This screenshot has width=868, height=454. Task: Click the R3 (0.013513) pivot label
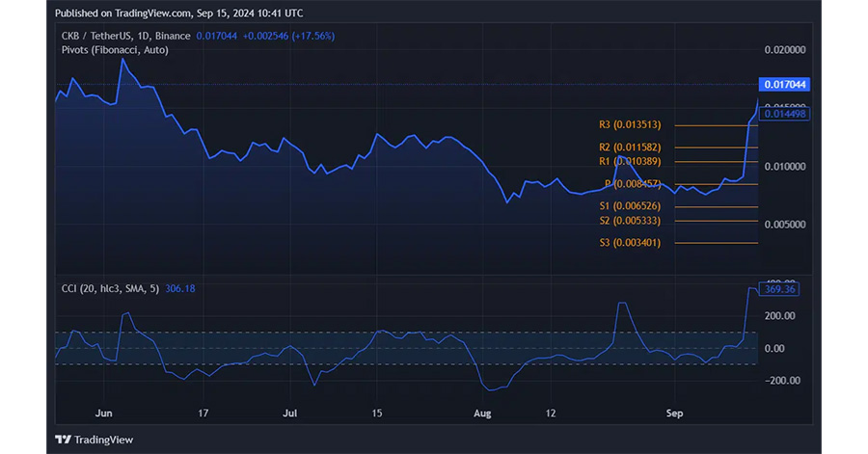(630, 125)
